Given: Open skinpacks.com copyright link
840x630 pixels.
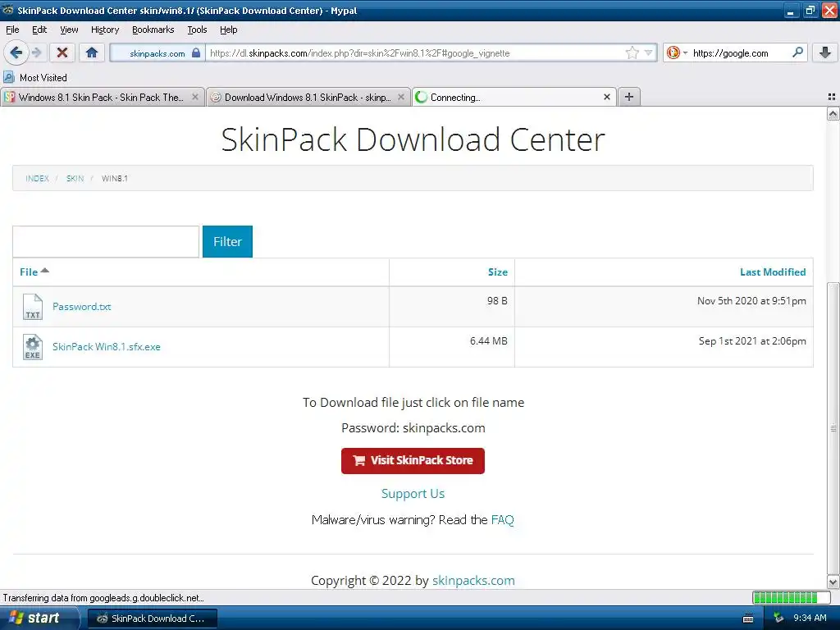Looking at the screenshot, I should [x=473, y=580].
